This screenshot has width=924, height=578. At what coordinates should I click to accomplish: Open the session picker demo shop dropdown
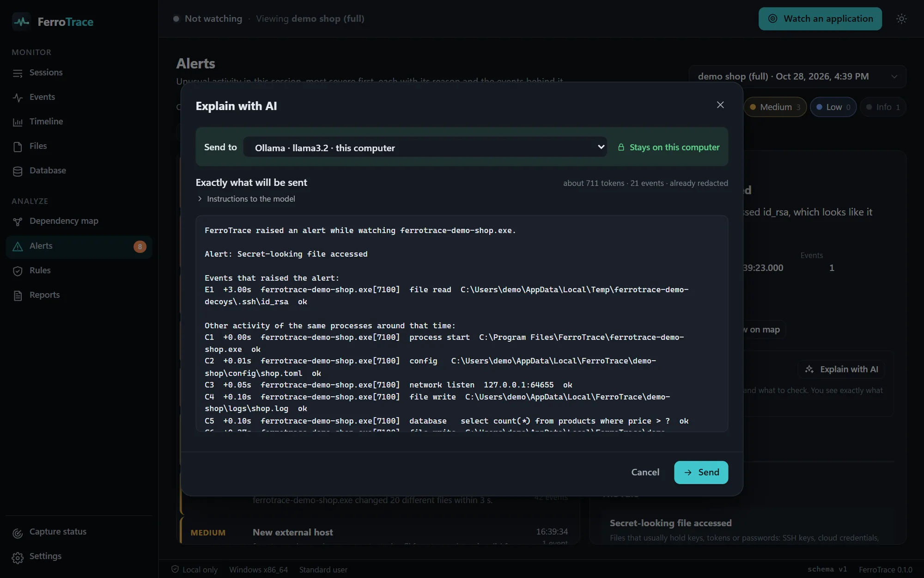point(797,76)
